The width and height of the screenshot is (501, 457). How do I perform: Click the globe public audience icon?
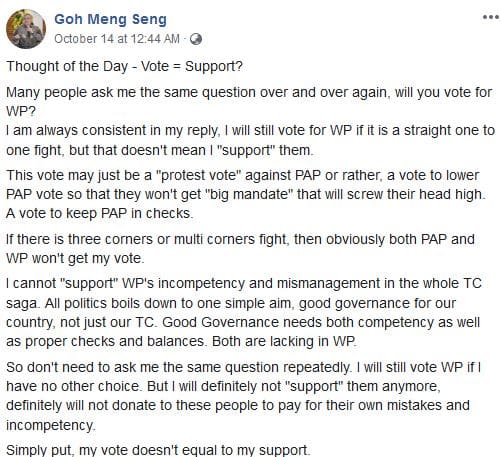tap(196, 39)
